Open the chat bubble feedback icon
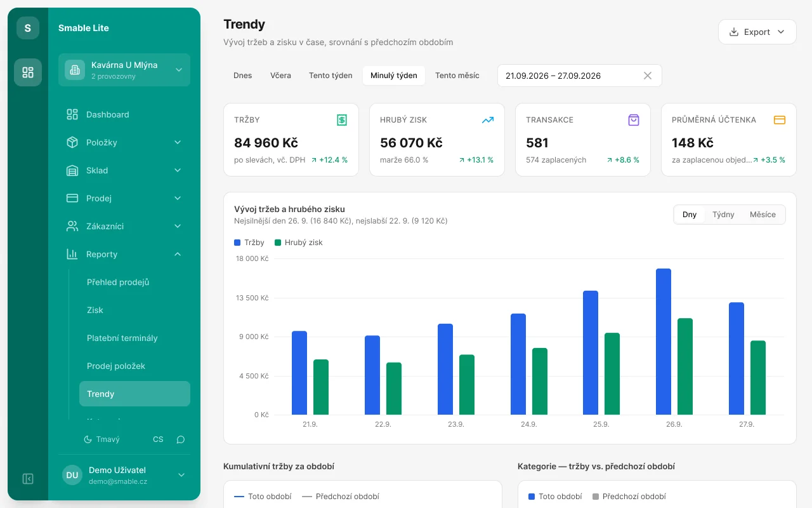812x508 pixels. click(x=181, y=439)
